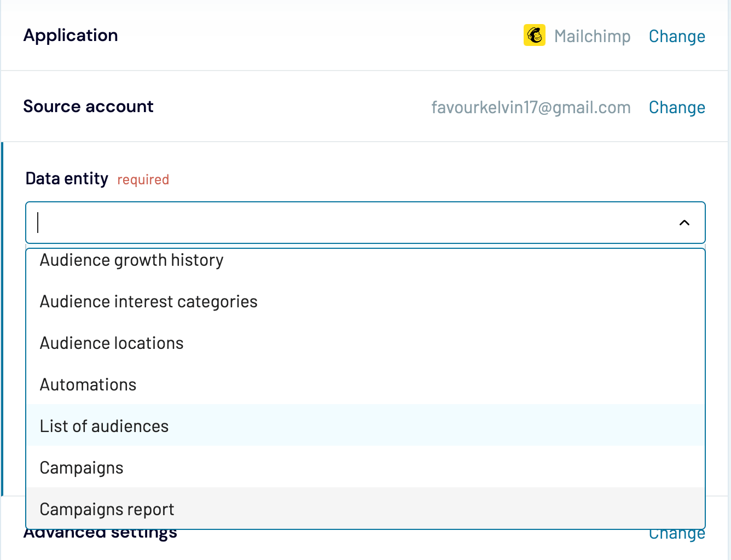Open the Advanced settings section
The image size is (731, 560).
pyautogui.click(x=100, y=531)
